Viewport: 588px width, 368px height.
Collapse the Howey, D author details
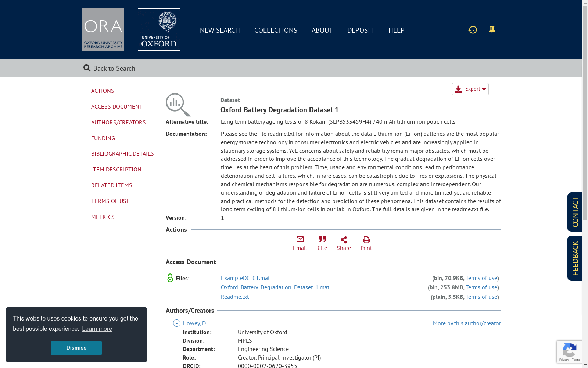[177, 323]
